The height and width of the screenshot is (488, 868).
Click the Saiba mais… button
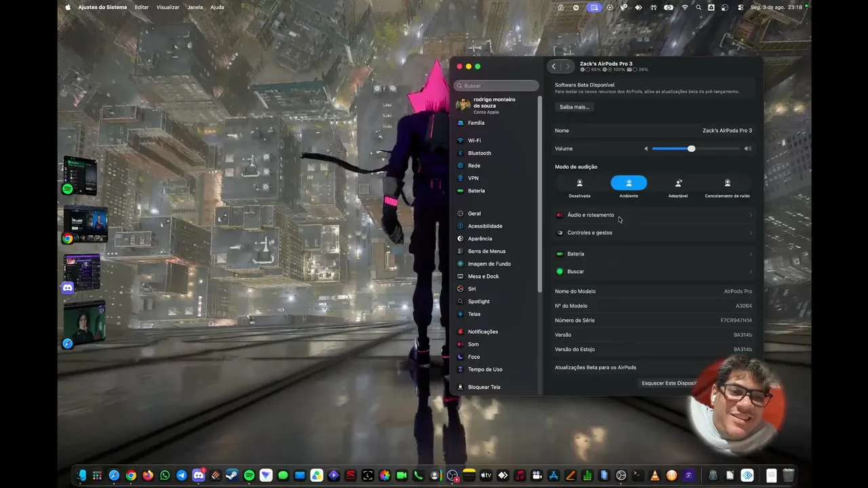click(574, 107)
